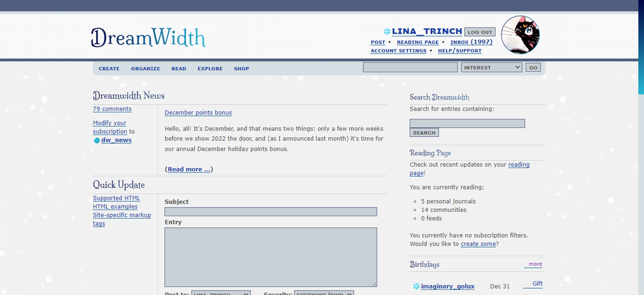Click the Search button in sidebar
The height and width of the screenshot is (295, 644).
click(425, 133)
